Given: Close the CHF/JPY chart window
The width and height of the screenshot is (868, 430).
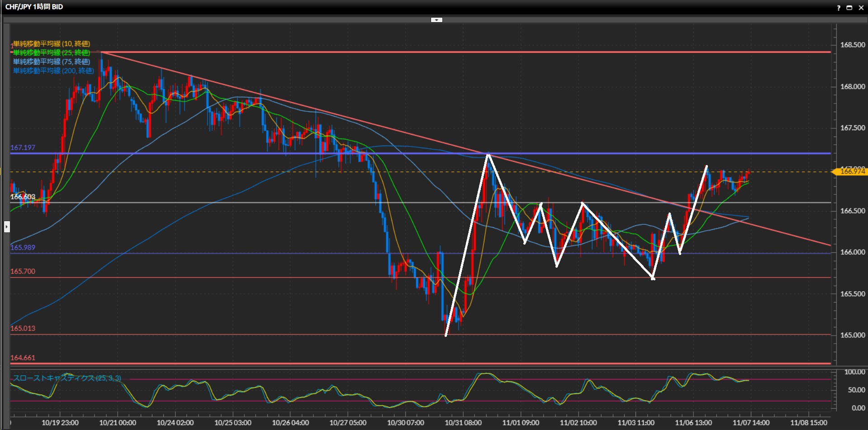Looking at the screenshot, I should 861,8.
